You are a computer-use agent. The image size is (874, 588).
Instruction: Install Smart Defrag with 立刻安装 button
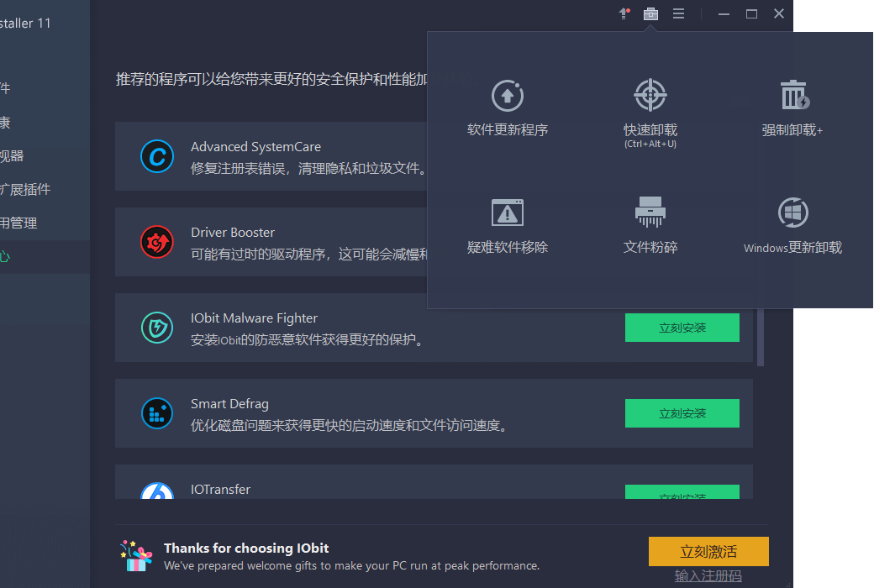(x=682, y=413)
